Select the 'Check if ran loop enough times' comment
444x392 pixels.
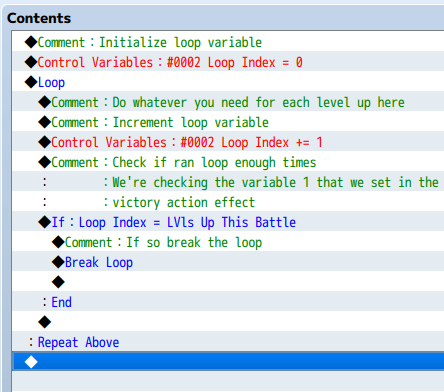228,161
